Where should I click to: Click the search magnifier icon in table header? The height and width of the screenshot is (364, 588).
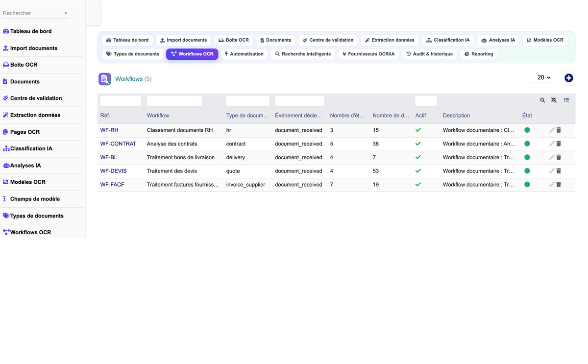point(542,100)
